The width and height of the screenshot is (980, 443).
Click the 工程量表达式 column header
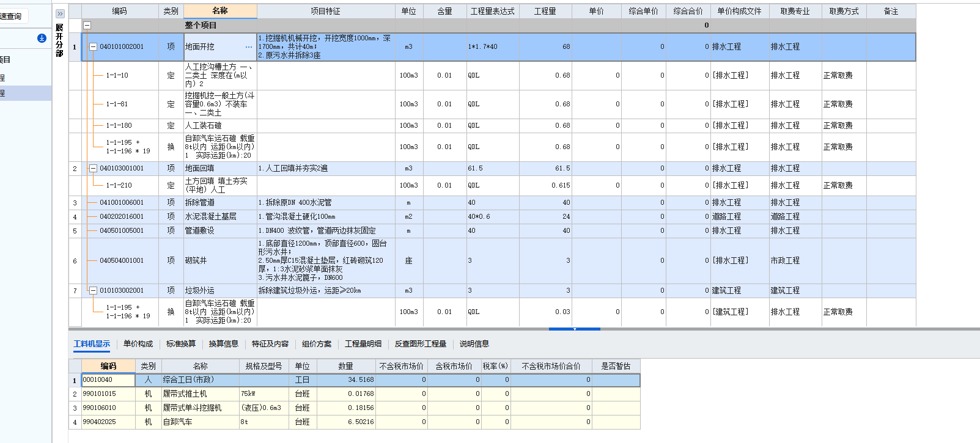click(493, 11)
